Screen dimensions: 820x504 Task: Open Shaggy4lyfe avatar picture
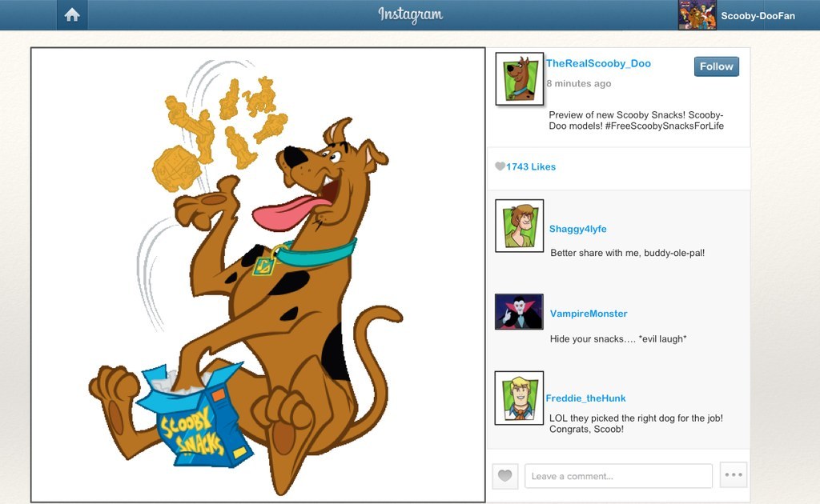(519, 226)
